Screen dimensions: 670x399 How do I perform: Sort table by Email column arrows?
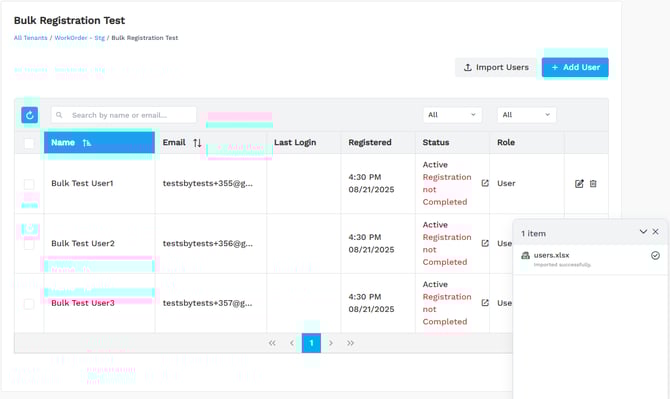click(x=197, y=143)
